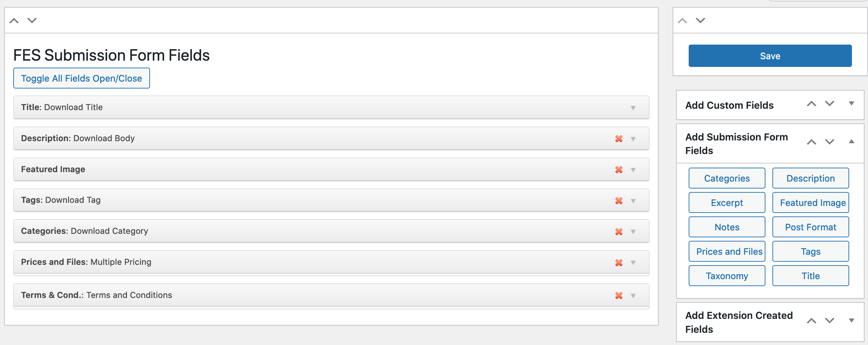The height and width of the screenshot is (345, 868).
Task: Move Add Custom Fields panel up
Action: [811, 104]
